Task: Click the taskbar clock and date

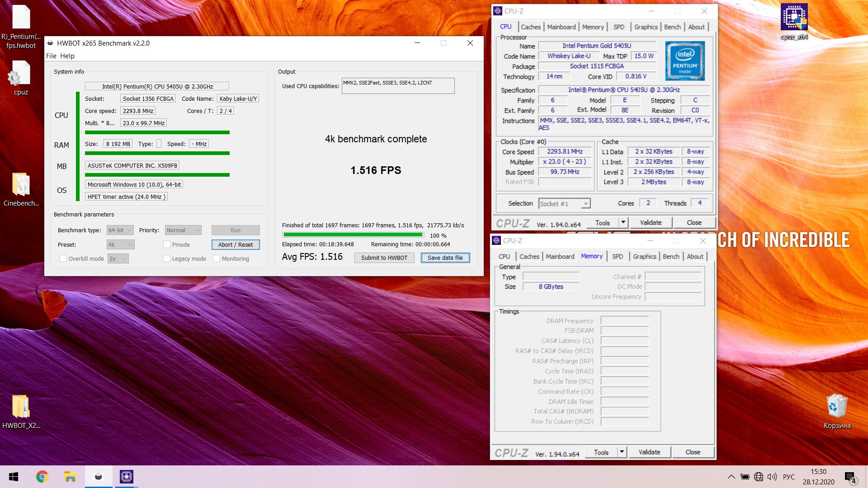Action: pyautogui.click(x=818, y=477)
